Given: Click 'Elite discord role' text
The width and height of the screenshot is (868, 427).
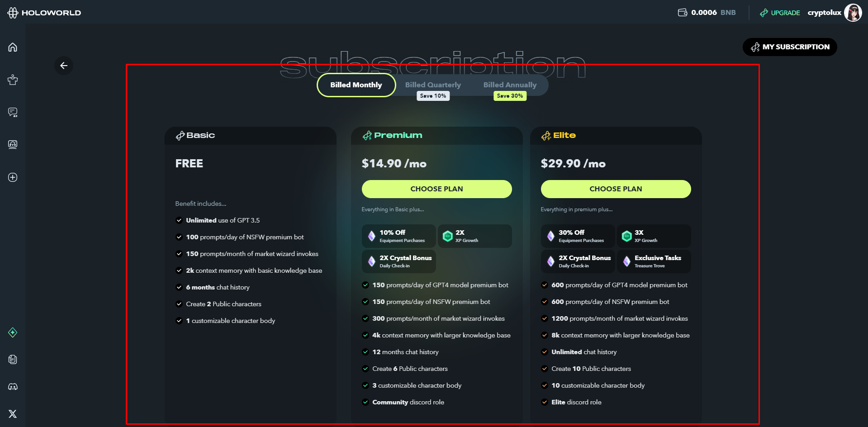Looking at the screenshot, I should click(576, 402).
